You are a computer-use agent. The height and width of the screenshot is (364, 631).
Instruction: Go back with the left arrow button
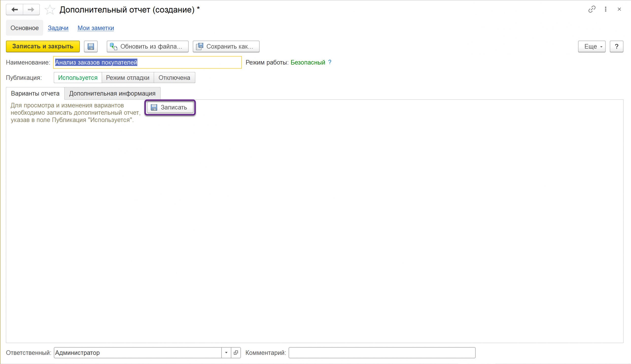(15, 10)
